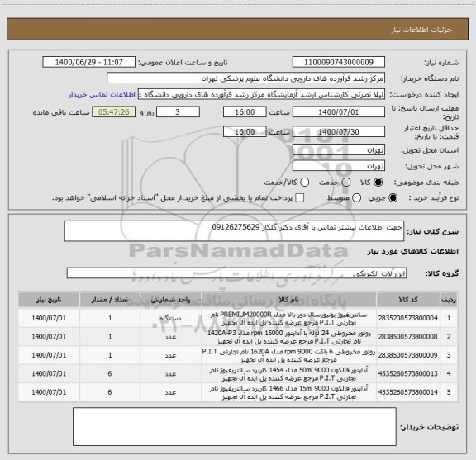Click the کد کالا column header
The width and height of the screenshot is (476, 460).
pos(408,300)
